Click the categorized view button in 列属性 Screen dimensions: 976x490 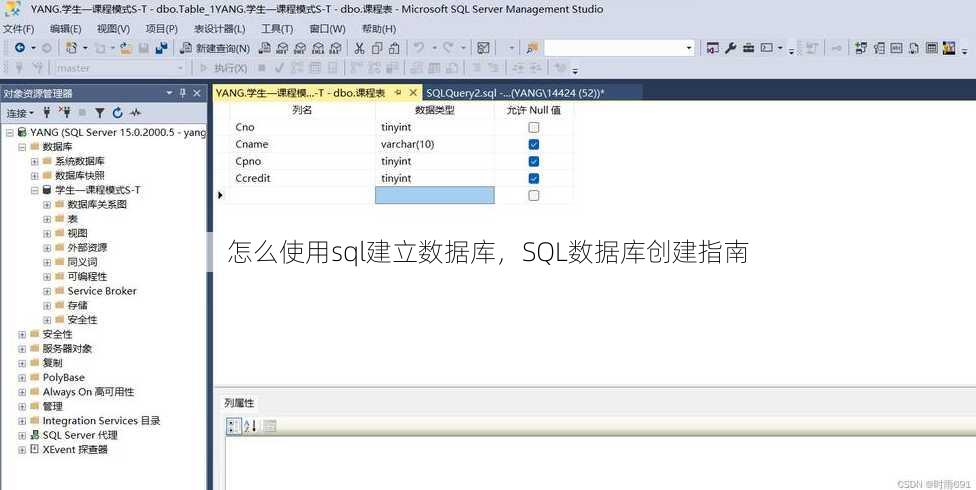233,426
